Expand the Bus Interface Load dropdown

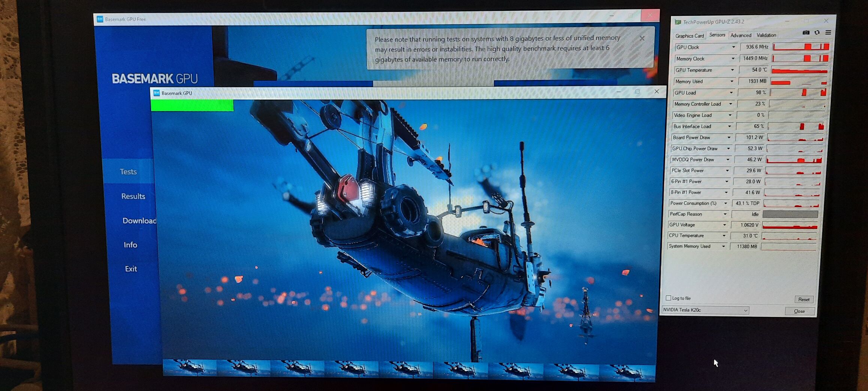[729, 126]
